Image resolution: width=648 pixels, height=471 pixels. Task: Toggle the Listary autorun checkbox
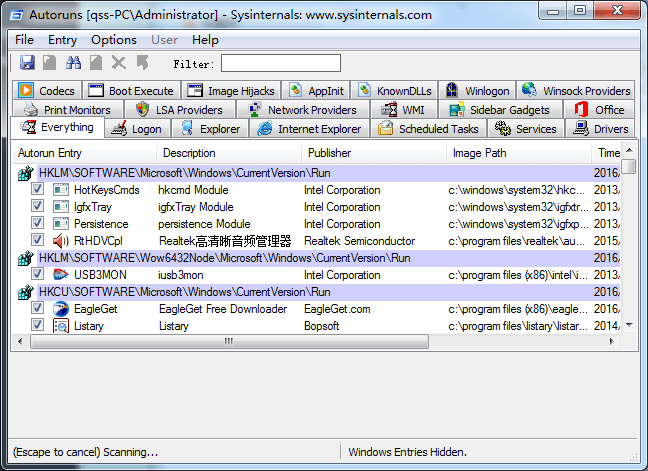tap(37, 325)
